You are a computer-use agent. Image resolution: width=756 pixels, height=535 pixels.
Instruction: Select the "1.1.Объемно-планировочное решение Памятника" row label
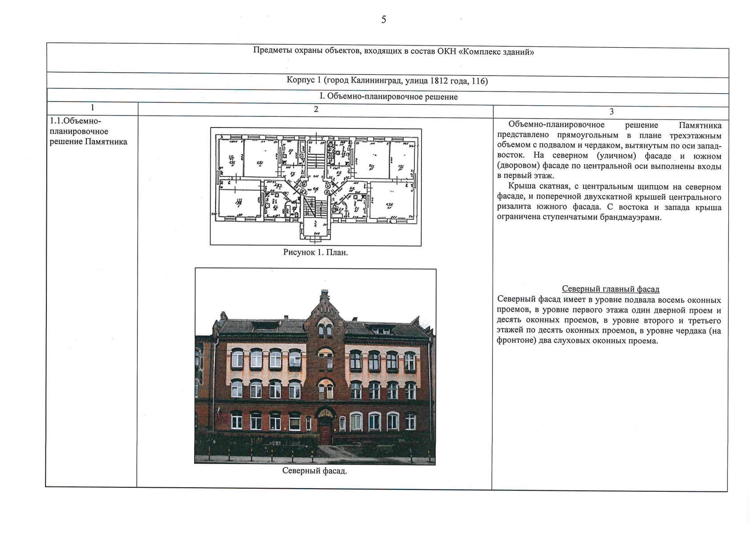(88, 132)
